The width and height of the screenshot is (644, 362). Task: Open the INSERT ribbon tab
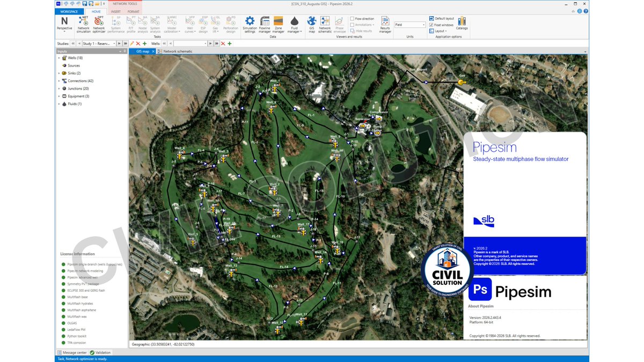click(116, 11)
